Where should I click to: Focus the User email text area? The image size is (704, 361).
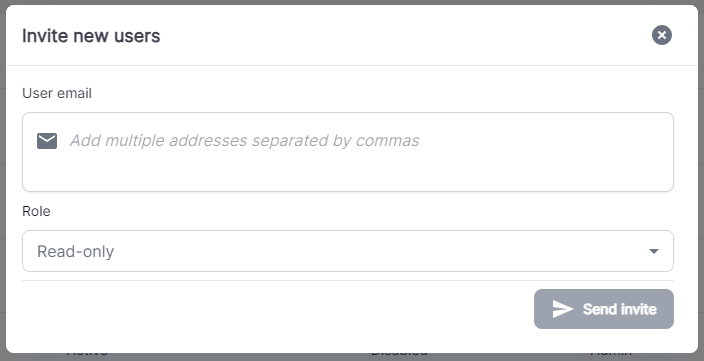(x=348, y=152)
